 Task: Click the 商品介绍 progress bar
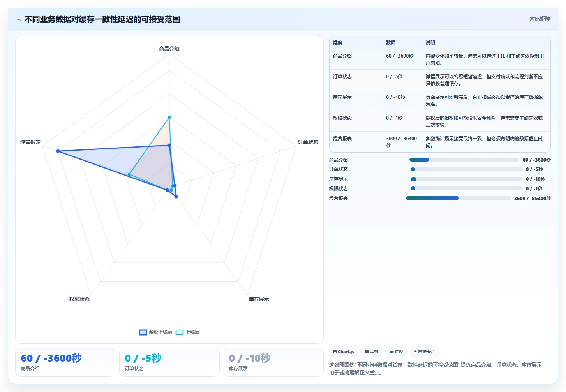[464, 160]
